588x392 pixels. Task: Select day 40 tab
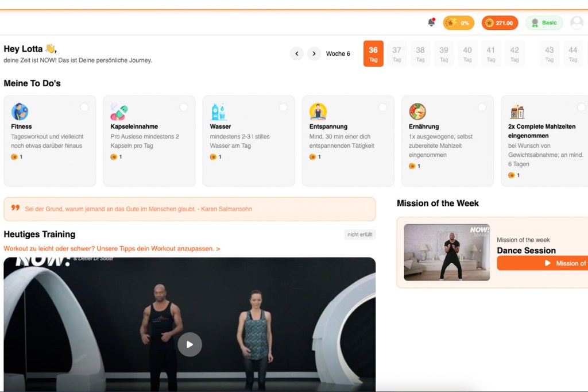(x=467, y=53)
